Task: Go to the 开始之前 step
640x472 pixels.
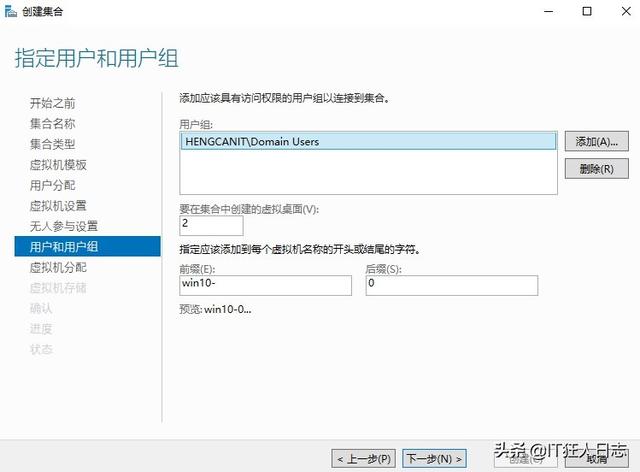Action: pos(52,103)
